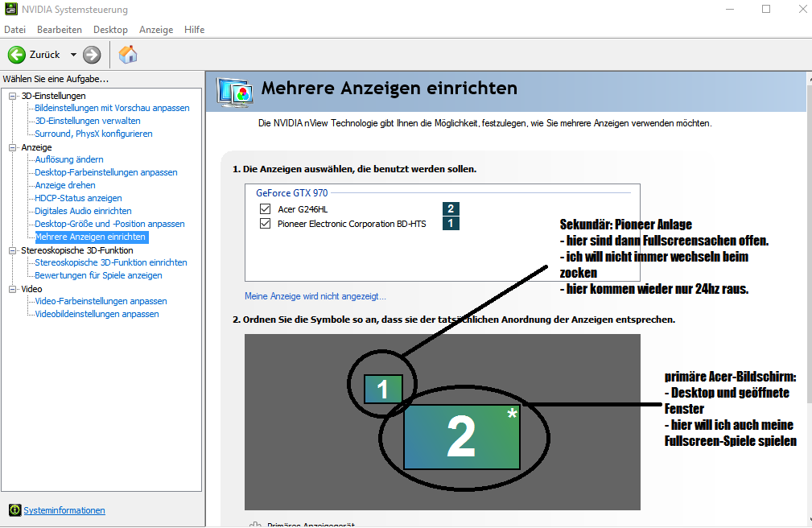Click the grey forward arrow icon
This screenshot has height=528, width=812.
[x=92, y=55]
